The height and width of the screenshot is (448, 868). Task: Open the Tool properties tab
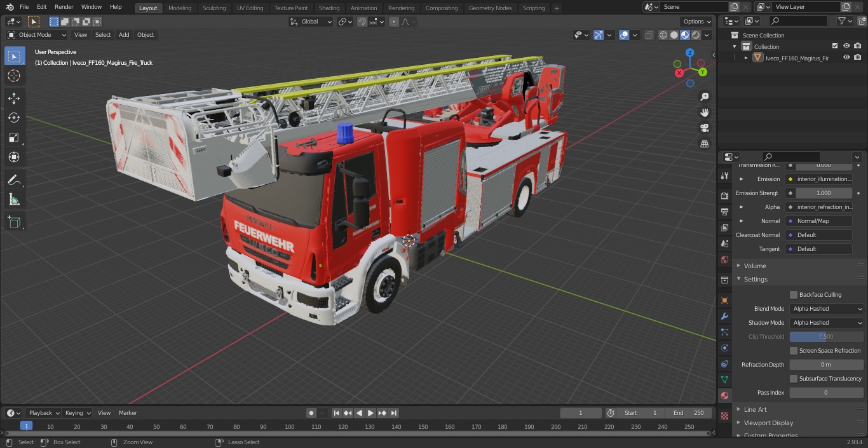click(724, 176)
